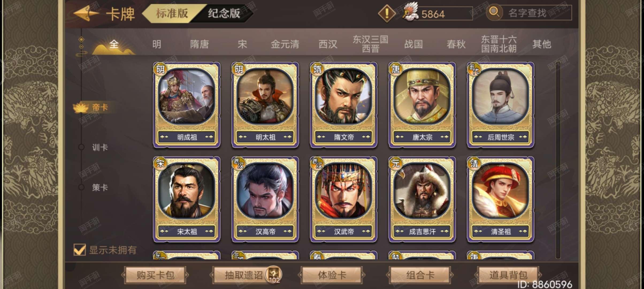Select the 标准版 edition toggle

pos(172,13)
